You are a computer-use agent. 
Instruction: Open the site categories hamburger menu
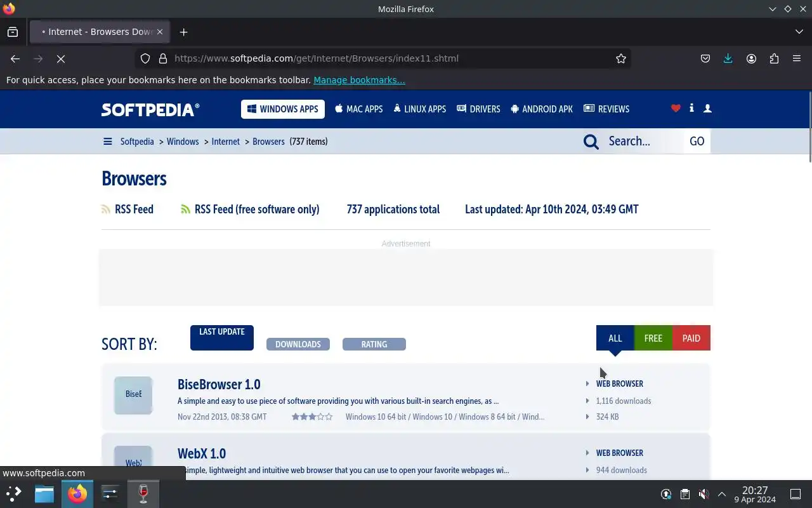click(107, 142)
